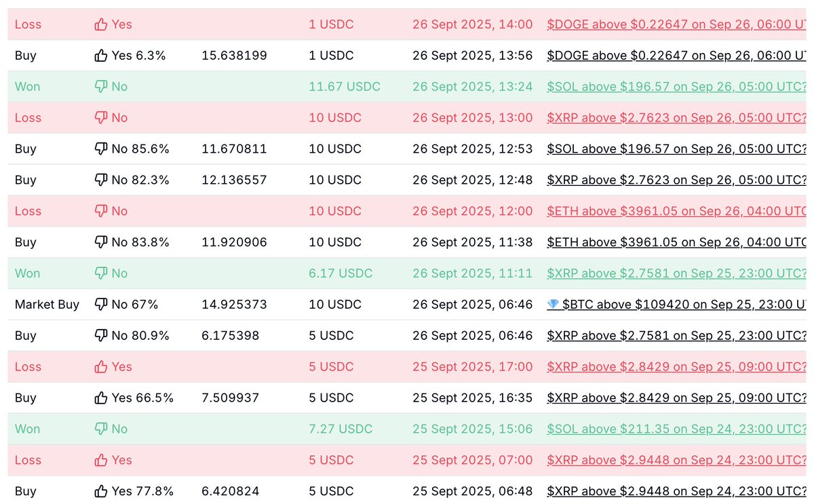The height and width of the screenshot is (504, 814).
Task: Click the timestamp 25 Sept 2025, 16:35
Action: [473, 398]
